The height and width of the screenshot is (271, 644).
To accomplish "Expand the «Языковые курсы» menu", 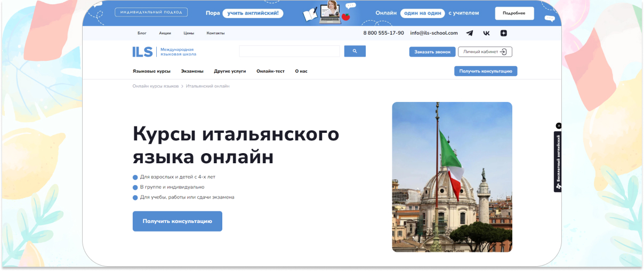I will pyautogui.click(x=151, y=71).
